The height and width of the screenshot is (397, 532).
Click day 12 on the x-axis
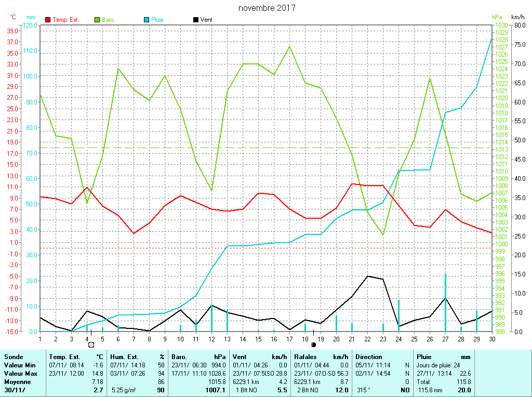(x=211, y=339)
